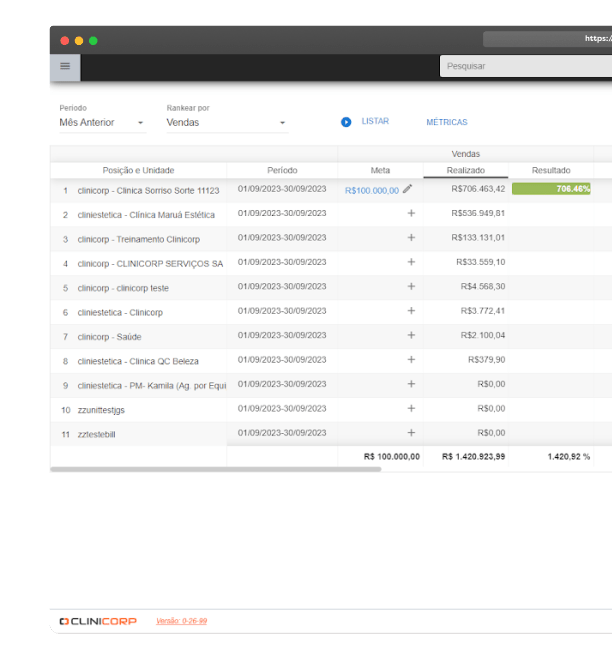Viewport: 612px width, 658px height.
Task: Click realizado value R$2.100,04
Action: pos(483,335)
